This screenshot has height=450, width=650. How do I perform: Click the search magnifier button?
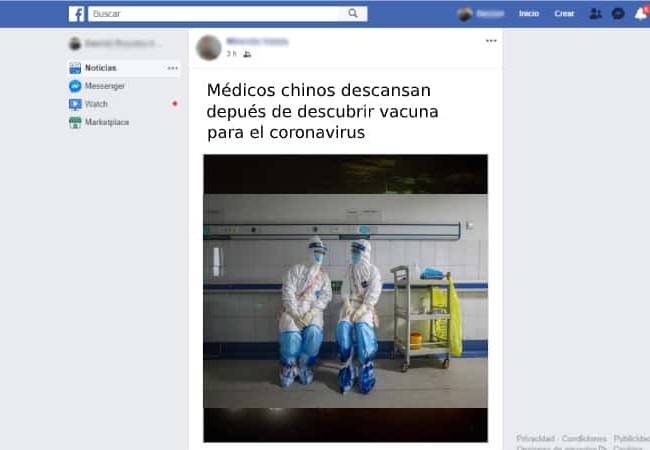353,14
